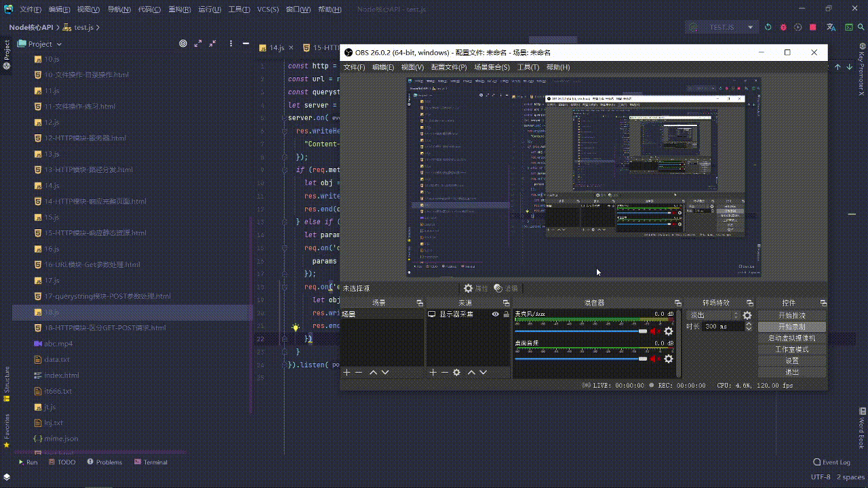Click the 开始推流 button

[x=791, y=315]
